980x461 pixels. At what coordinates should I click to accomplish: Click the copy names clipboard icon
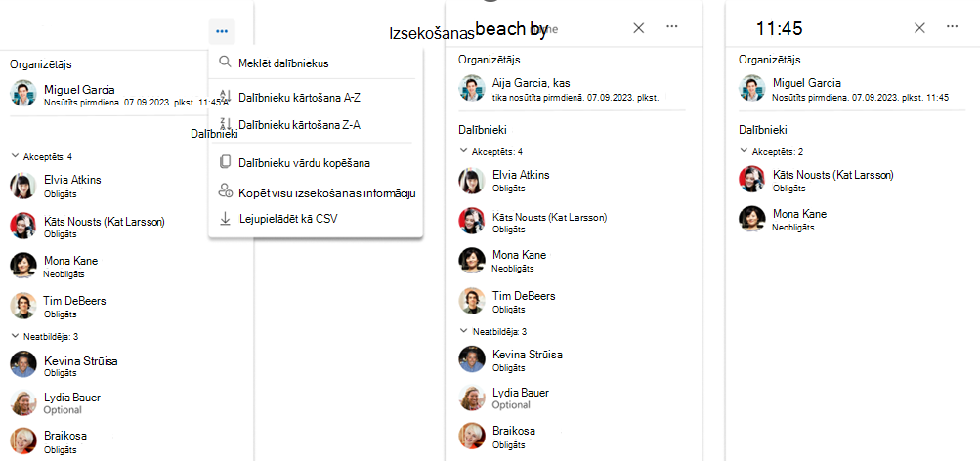click(x=225, y=162)
